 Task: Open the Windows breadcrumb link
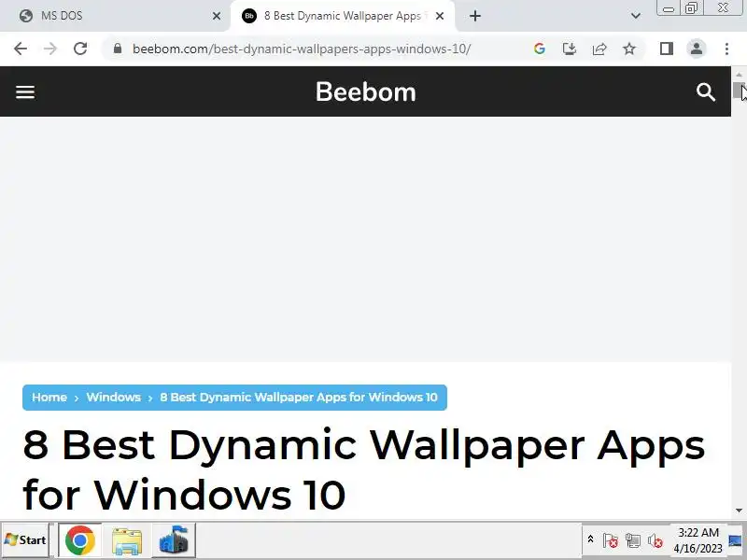[x=113, y=398]
